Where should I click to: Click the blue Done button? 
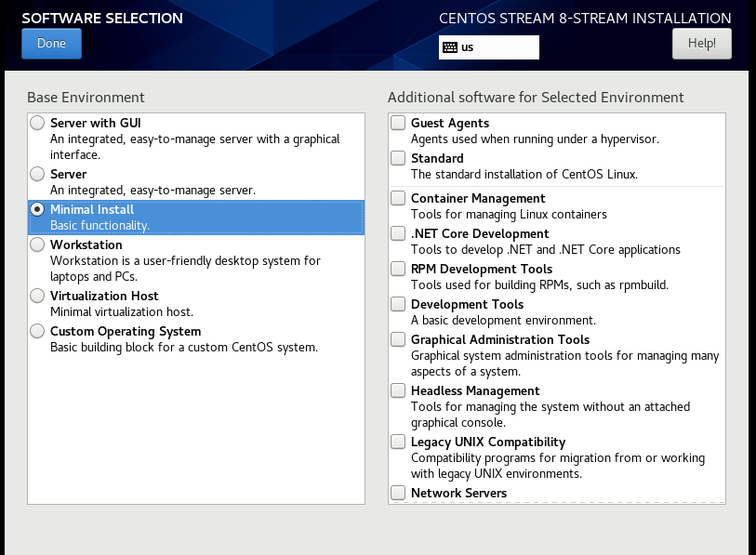click(51, 44)
